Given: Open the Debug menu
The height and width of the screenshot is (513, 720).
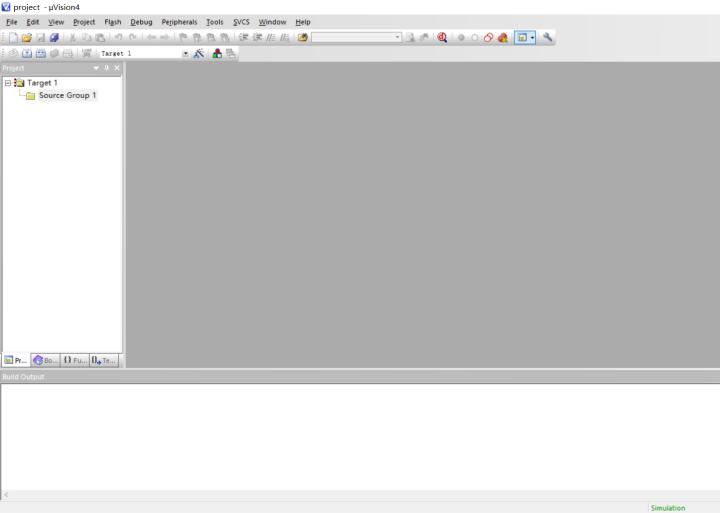Looking at the screenshot, I should pyautogui.click(x=141, y=22).
